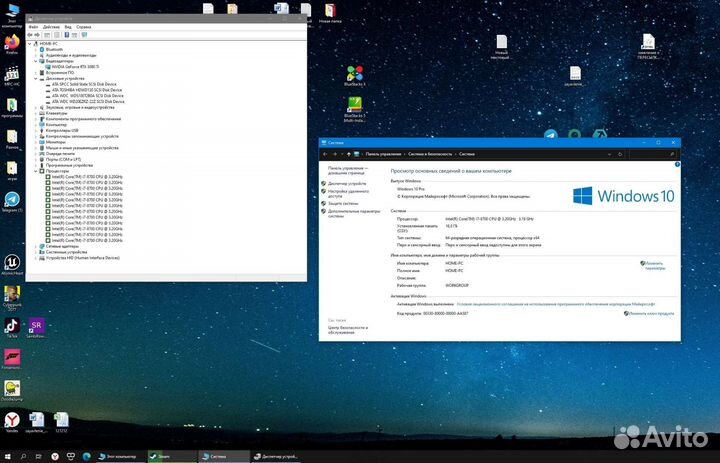Screen dimensions: 720x463
Task: Expand the Bluetooth category
Action: [36, 50]
